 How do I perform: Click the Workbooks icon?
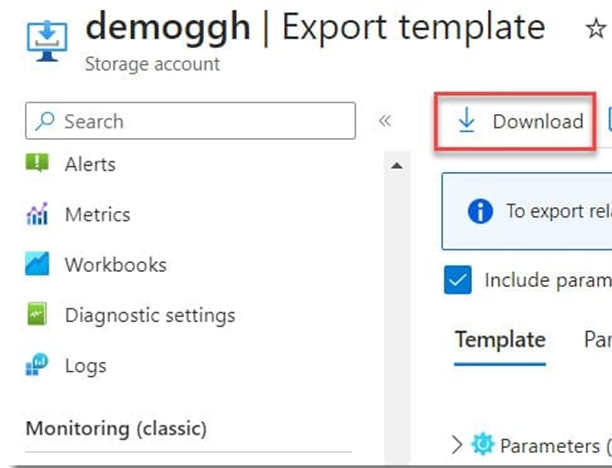pos(37,264)
